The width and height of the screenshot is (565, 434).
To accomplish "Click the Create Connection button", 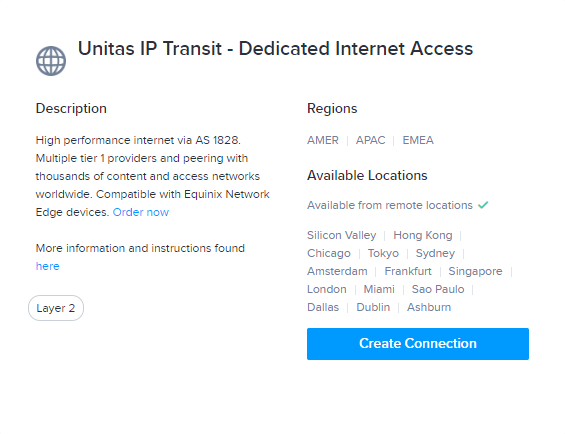I will (x=418, y=344).
